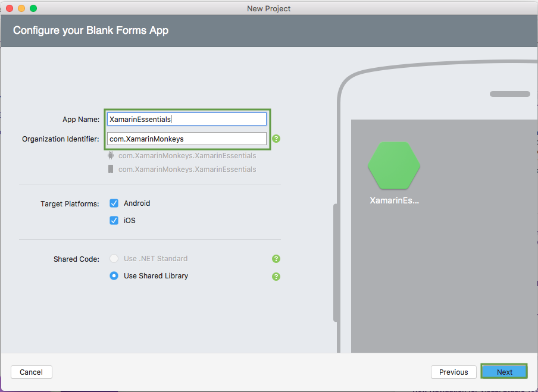Image resolution: width=538 pixels, height=392 pixels.
Task: Click the Next button
Action: point(503,371)
